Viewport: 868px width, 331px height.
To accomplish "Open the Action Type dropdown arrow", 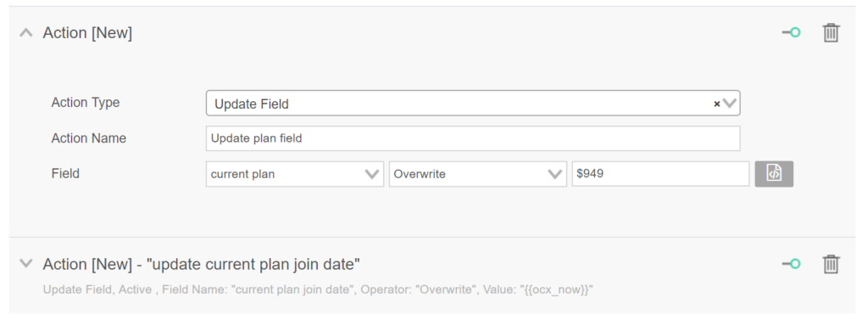I will click(730, 104).
